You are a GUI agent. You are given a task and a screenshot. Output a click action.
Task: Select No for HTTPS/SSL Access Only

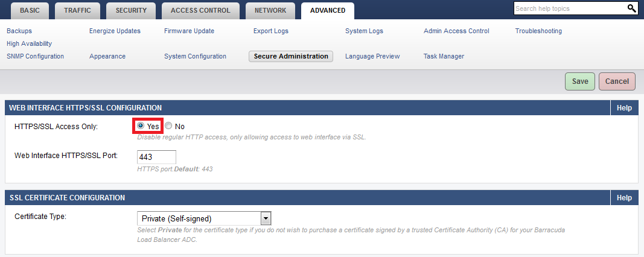(x=168, y=126)
